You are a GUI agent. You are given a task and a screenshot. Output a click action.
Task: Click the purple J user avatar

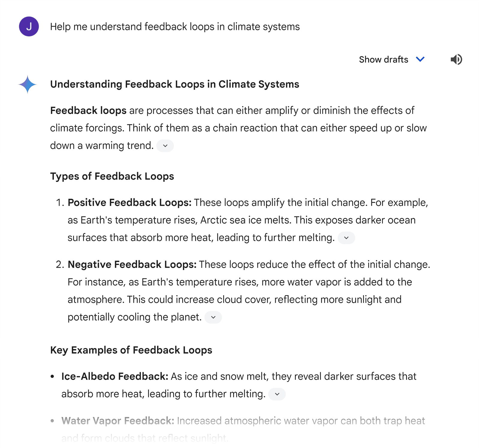29,26
